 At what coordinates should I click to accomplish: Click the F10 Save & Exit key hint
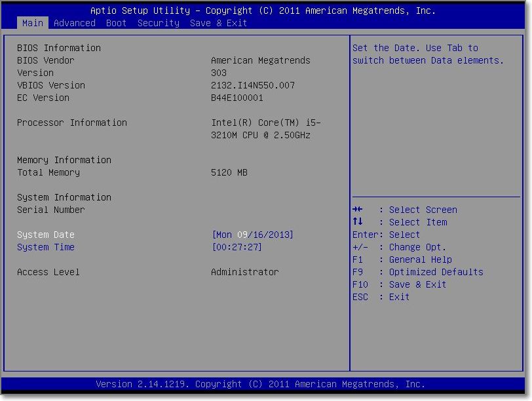[x=399, y=284]
